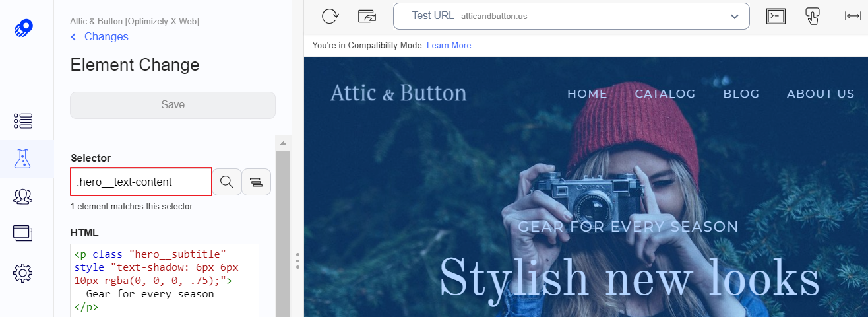
Task: Click the Optimizely rocket logo
Action: [x=23, y=29]
